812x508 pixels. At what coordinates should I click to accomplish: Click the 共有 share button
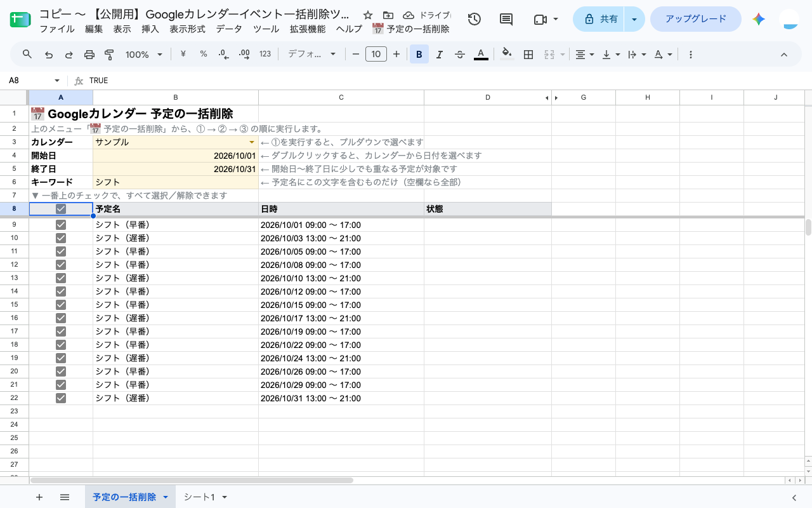click(599, 19)
